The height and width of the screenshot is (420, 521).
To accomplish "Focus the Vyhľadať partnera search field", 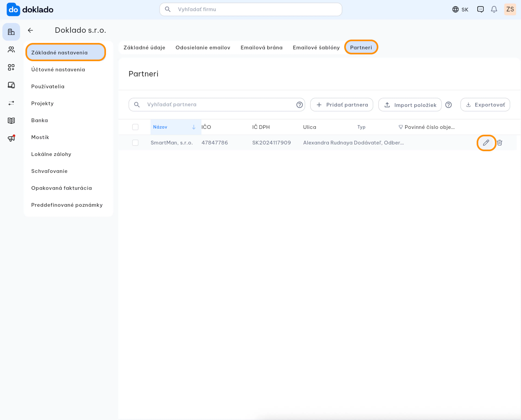I will pyautogui.click(x=217, y=105).
